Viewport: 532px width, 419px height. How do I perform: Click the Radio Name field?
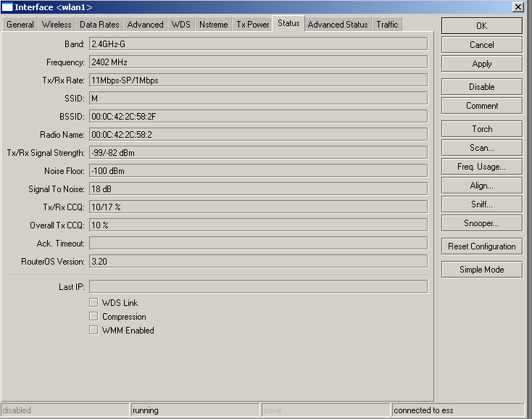pos(258,134)
